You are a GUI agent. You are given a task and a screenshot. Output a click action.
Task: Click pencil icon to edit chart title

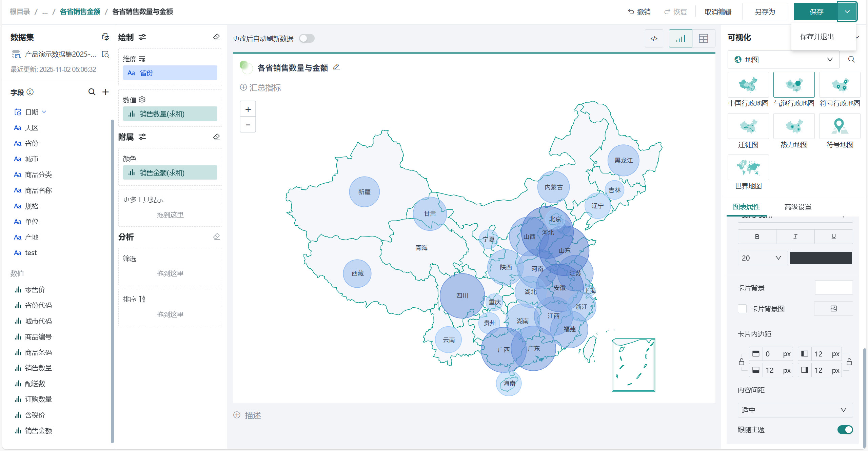click(x=336, y=67)
